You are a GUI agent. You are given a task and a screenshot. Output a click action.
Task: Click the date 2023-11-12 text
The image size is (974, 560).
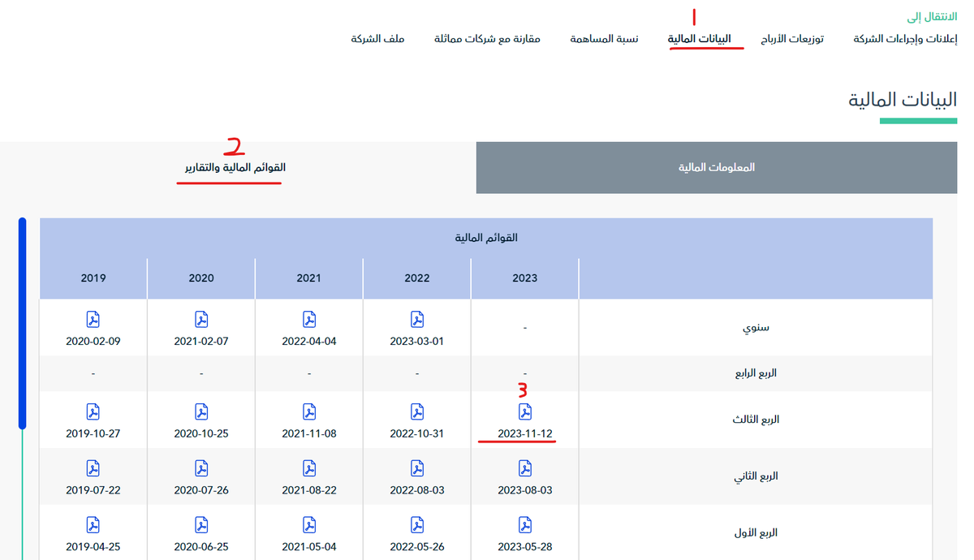pos(525,433)
